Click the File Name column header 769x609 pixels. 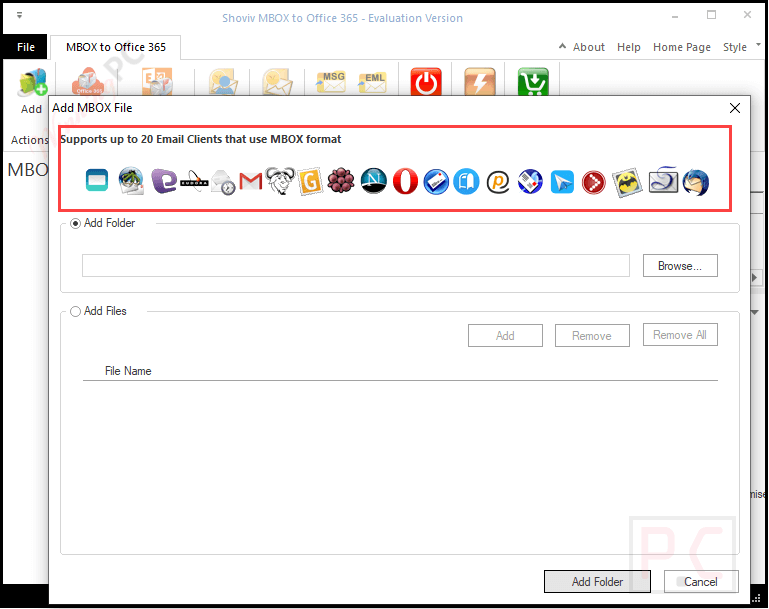point(128,371)
